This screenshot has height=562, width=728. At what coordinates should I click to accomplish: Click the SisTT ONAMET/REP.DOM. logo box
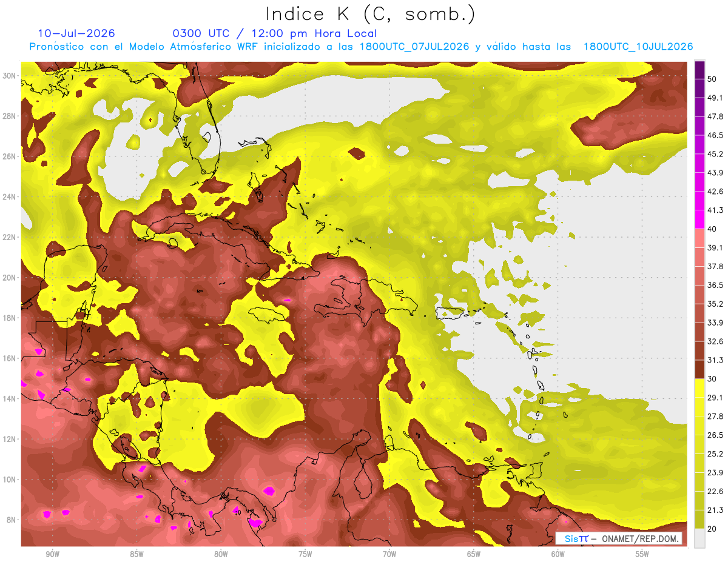pos(619,538)
